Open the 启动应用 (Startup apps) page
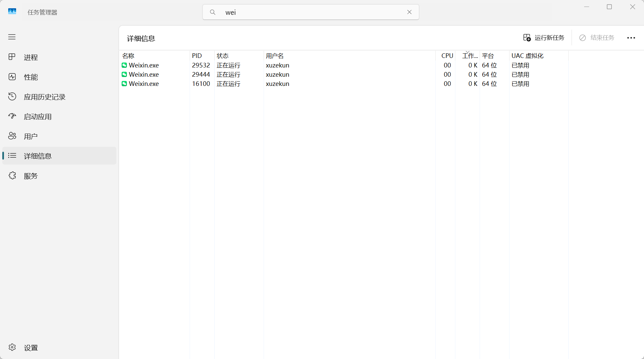The width and height of the screenshot is (644, 359). point(37,116)
